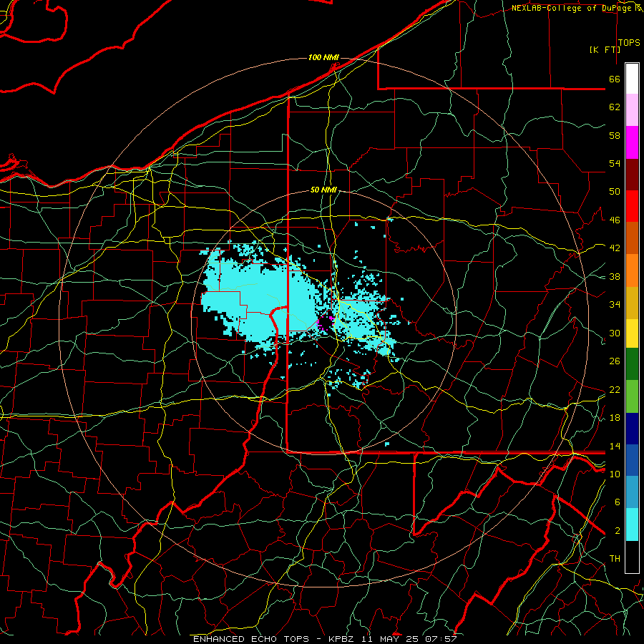Click legend value "34"
Image resolution: width=644 pixels, height=644 pixels.
pos(615,304)
